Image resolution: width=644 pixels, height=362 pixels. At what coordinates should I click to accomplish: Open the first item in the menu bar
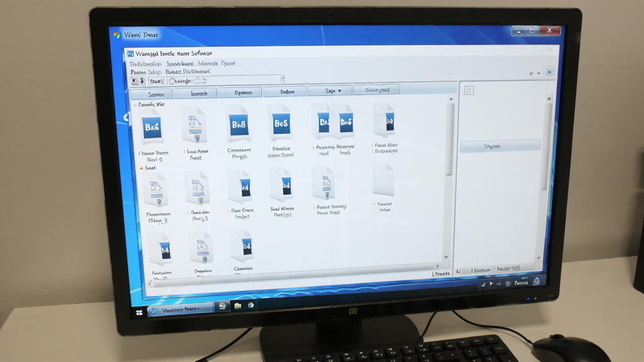[145, 64]
